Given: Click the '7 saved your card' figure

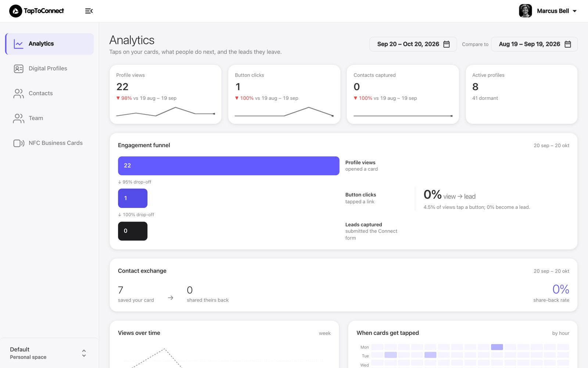Looking at the screenshot, I should click(x=136, y=294).
